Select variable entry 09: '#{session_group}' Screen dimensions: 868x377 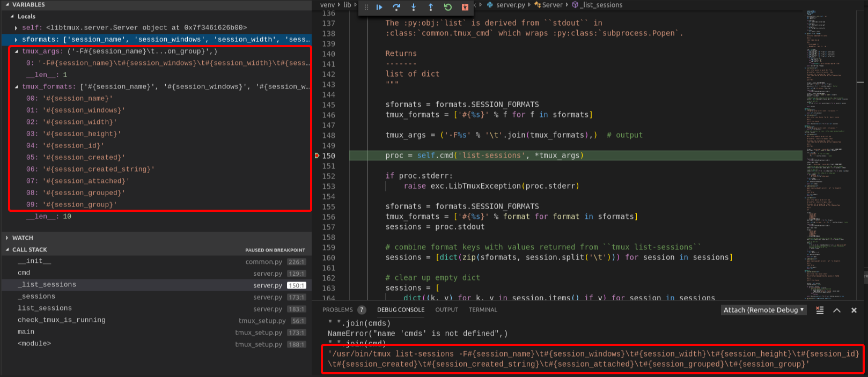coord(156,205)
